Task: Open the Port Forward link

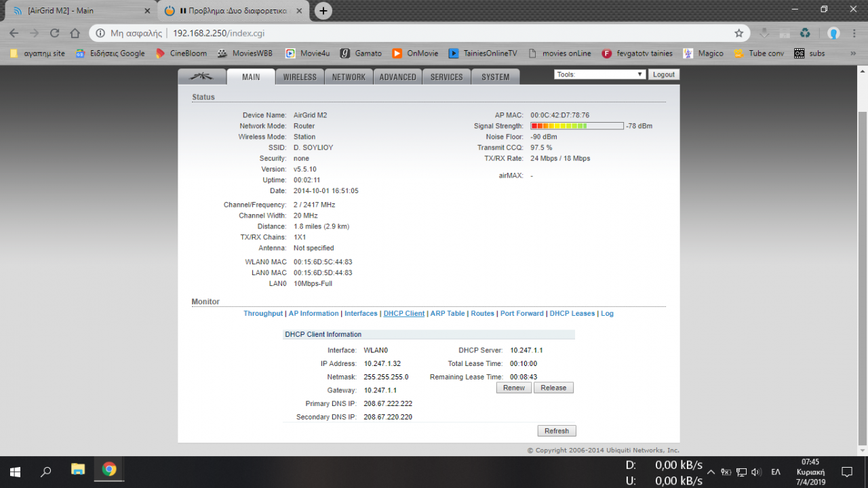Action: (522, 314)
